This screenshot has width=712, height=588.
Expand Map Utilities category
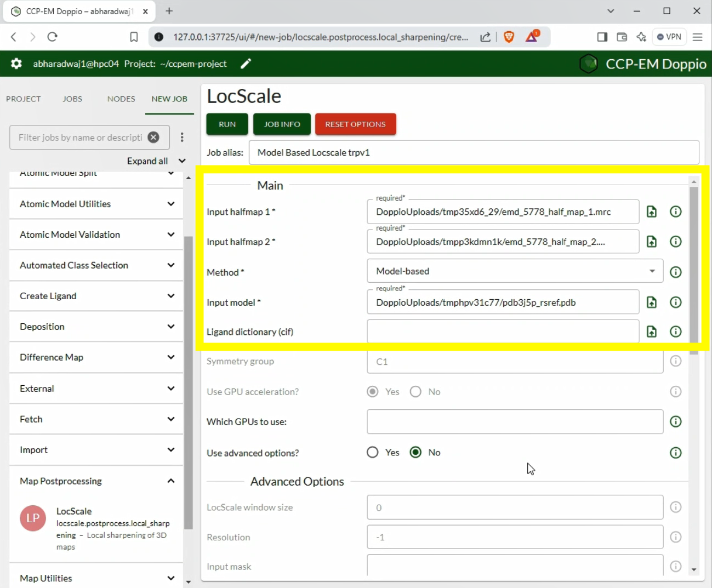[x=96, y=578]
